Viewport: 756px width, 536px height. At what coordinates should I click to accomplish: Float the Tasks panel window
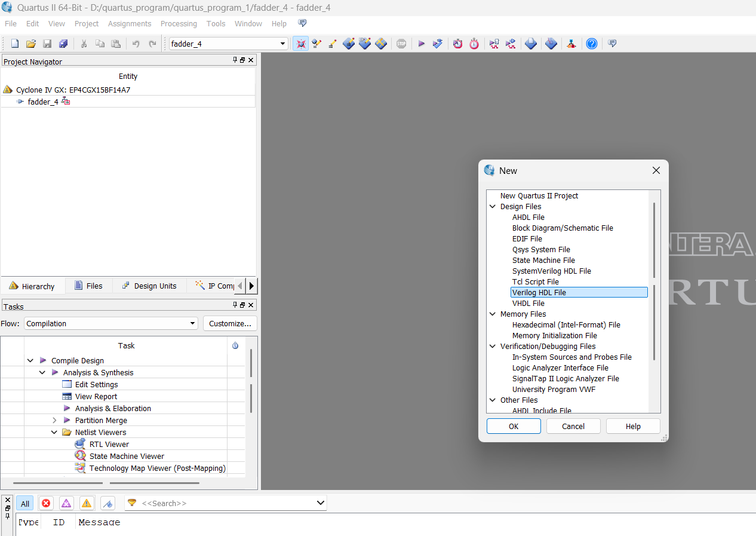click(242, 305)
